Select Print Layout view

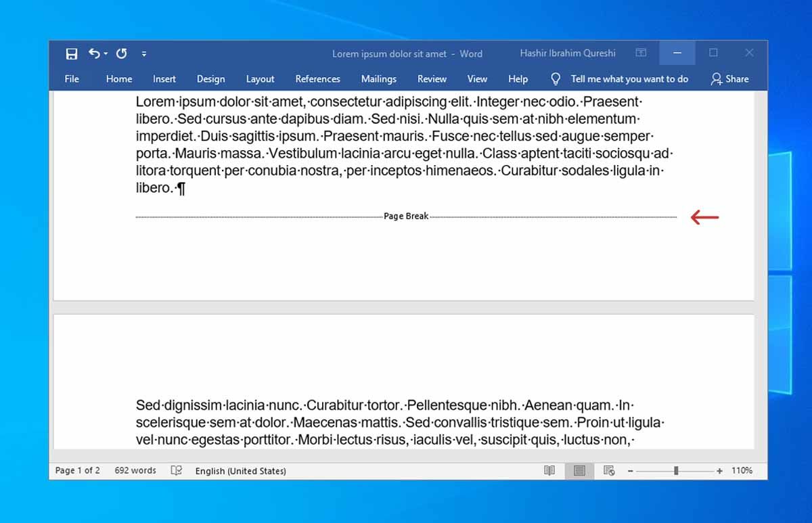click(579, 470)
